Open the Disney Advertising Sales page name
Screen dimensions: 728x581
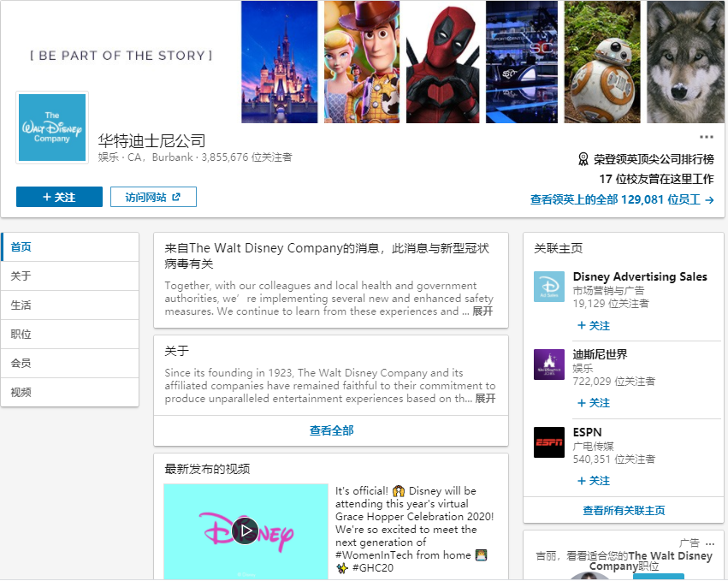coord(640,276)
